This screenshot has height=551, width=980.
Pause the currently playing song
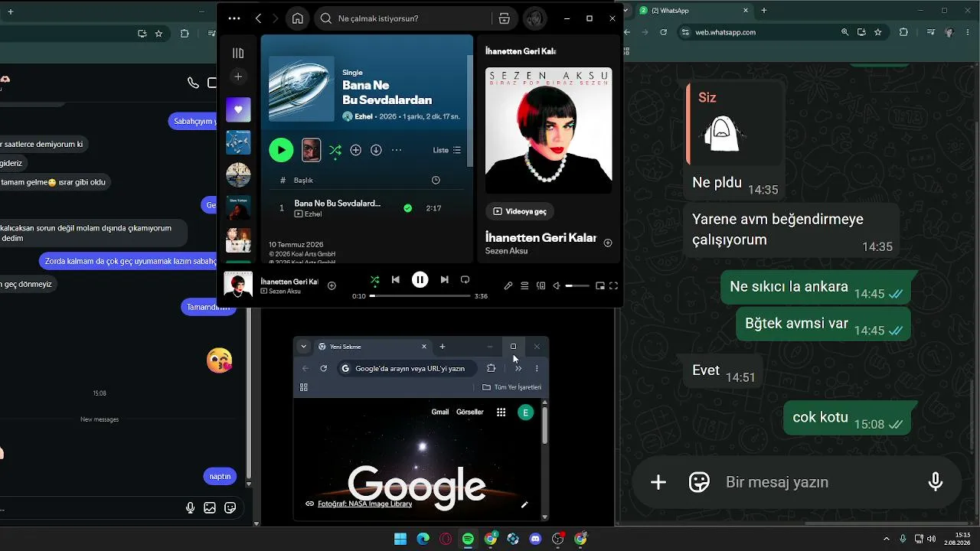pos(420,280)
